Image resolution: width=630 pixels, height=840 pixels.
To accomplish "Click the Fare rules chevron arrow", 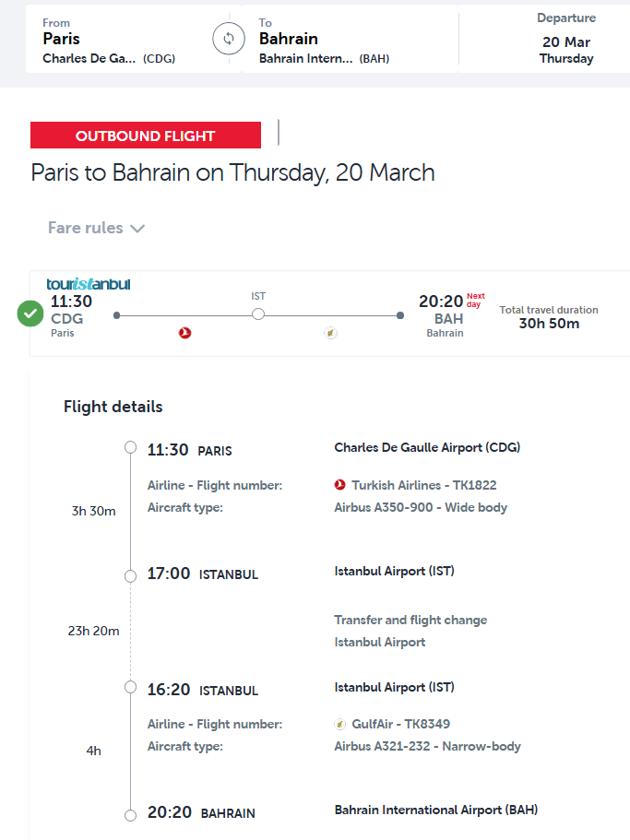I will [137, 229].
